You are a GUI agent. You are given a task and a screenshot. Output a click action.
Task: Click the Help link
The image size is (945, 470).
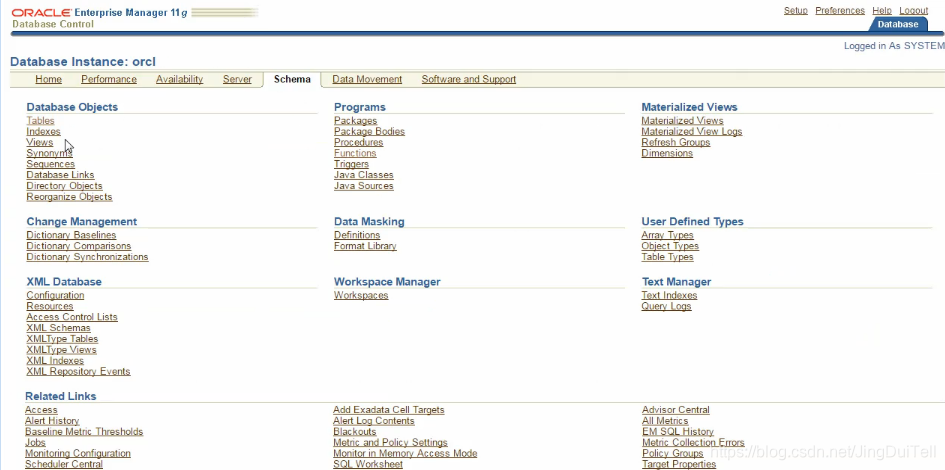[882, 11]
